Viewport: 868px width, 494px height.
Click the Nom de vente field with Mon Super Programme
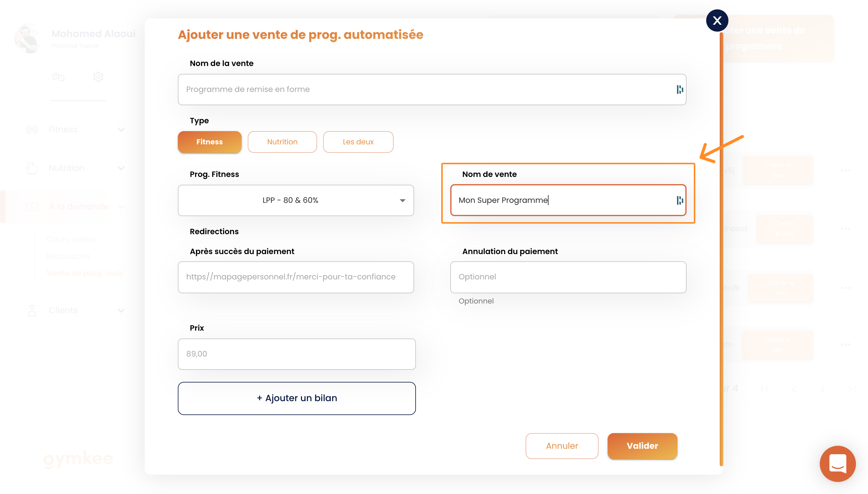[x=568, y=200]
